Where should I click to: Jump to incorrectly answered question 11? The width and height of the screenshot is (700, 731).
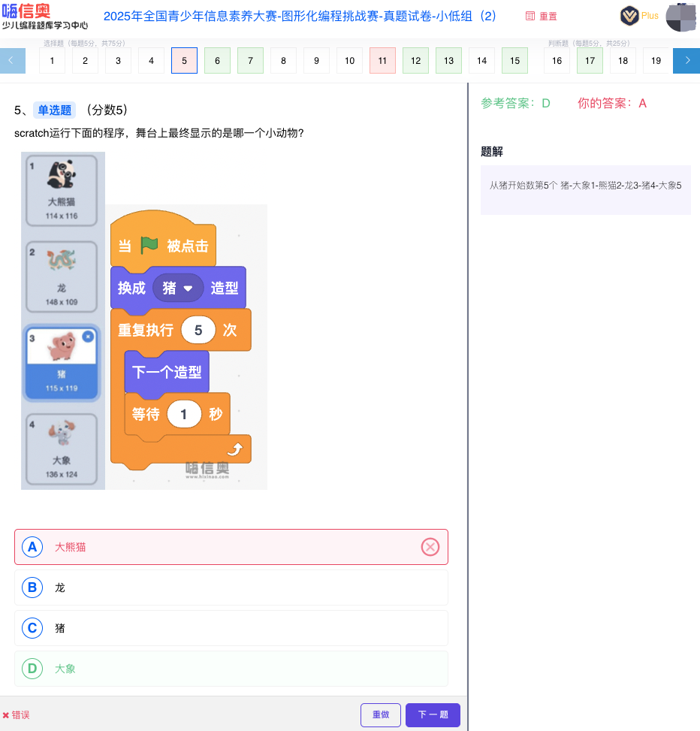pos(382,61)
